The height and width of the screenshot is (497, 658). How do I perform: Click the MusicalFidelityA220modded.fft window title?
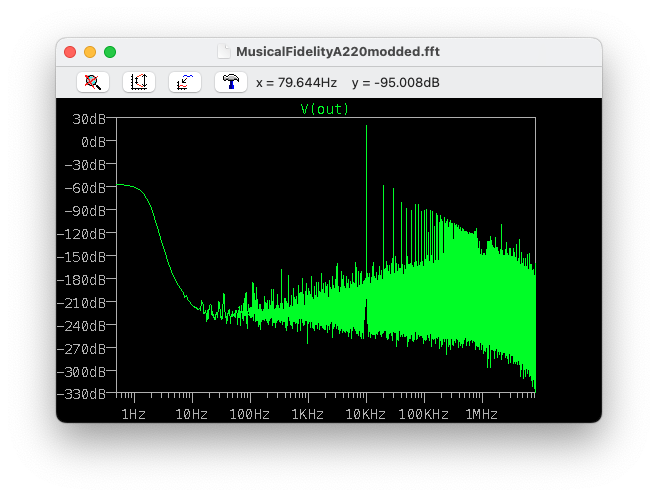point(338,52)
